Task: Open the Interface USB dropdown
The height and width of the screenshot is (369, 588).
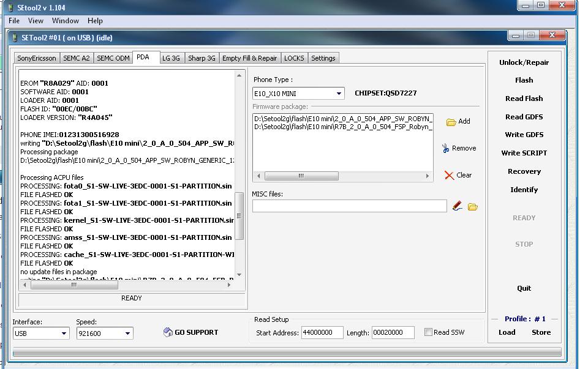Action: click(64, 333)
